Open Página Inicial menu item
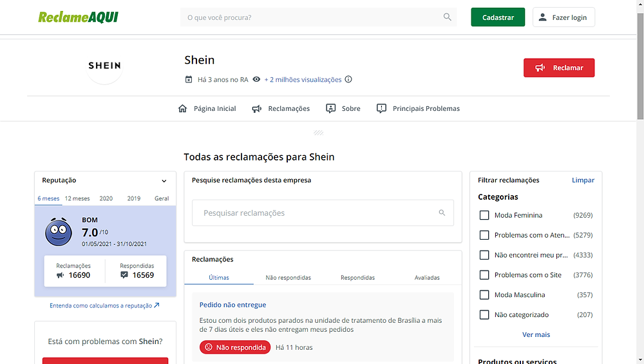This screenshot has width=644, height=364. point(207,108)
